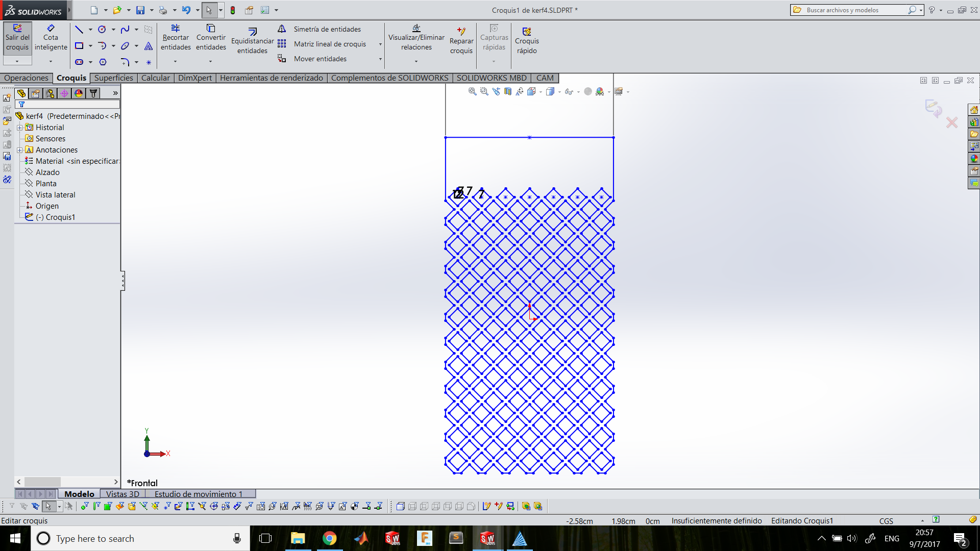
Task: Open Estudio de movimiento 1 tab
Action: tap(199, 494)
